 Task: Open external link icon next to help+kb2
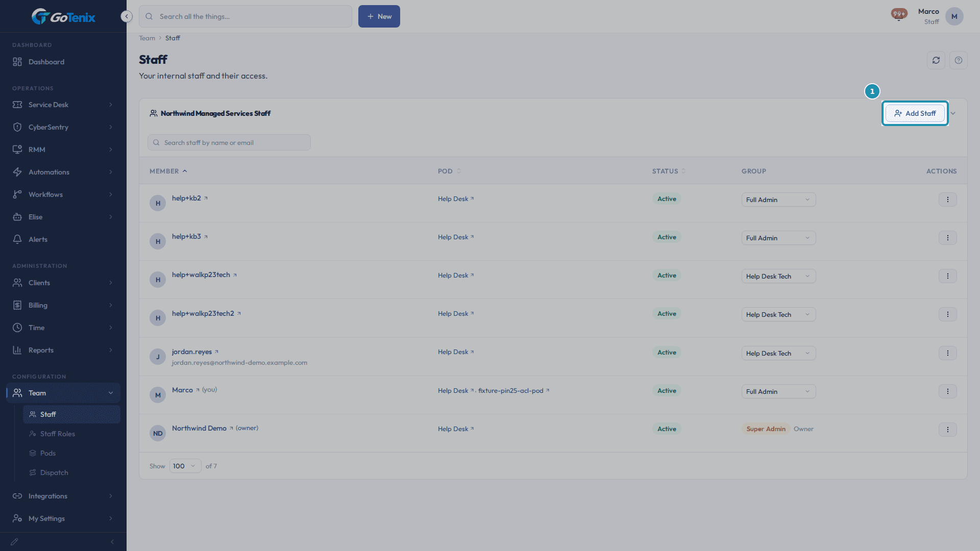coord(206,198)
